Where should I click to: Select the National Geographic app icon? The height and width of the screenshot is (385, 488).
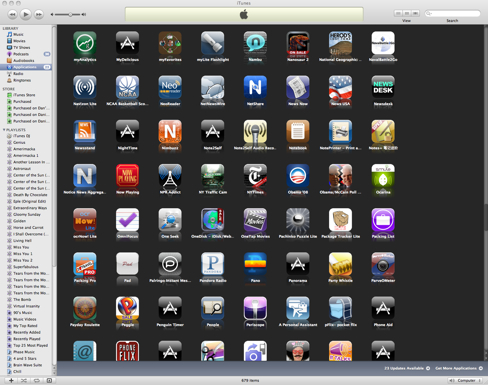(340, 43)
